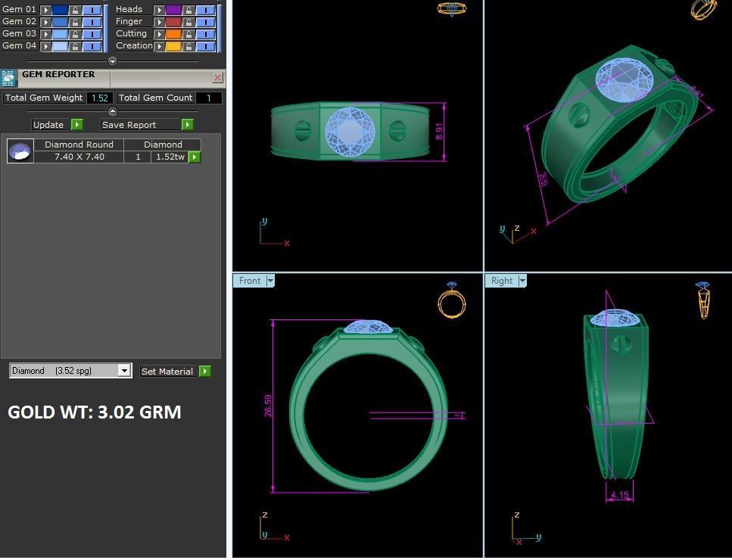Open the Front viewport dropdown arrow
This screenshot has height=560, width=732.
(x=270, y=281)
